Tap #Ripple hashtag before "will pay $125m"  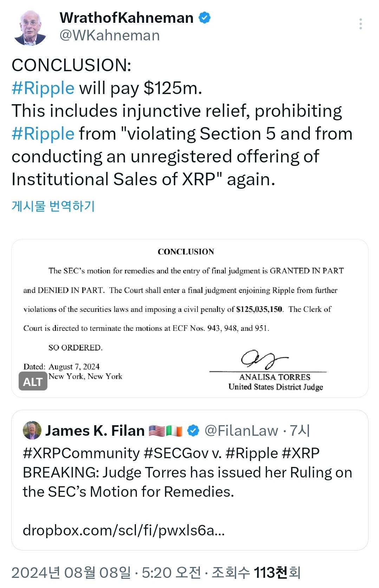click(43, 88)
